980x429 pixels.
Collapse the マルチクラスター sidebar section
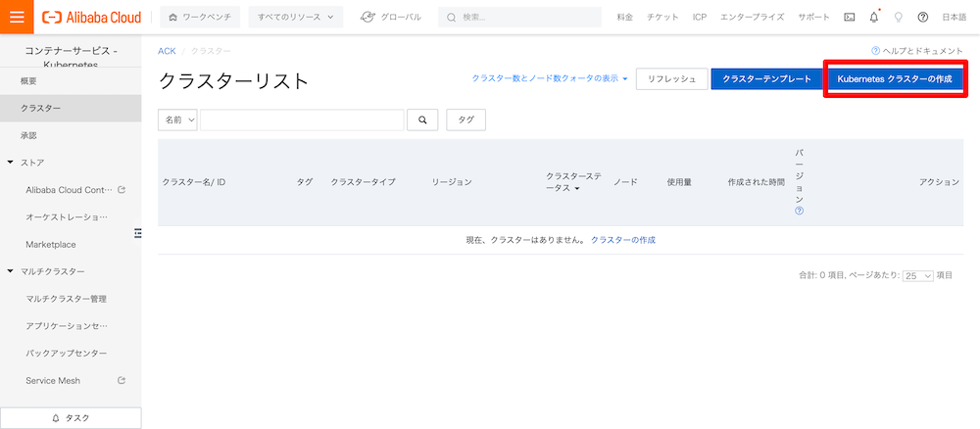point(11,271)
